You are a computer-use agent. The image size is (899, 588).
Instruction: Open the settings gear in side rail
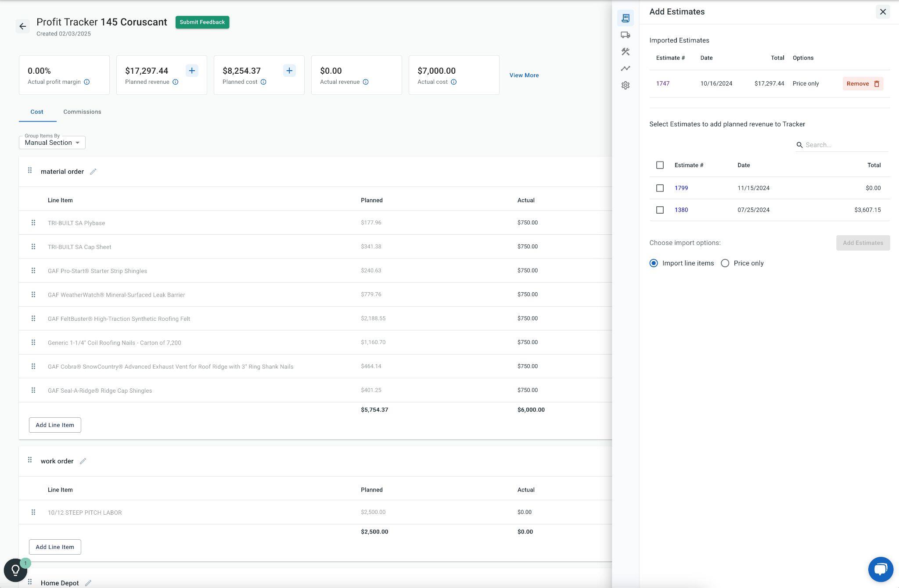(x=625, y=85)
